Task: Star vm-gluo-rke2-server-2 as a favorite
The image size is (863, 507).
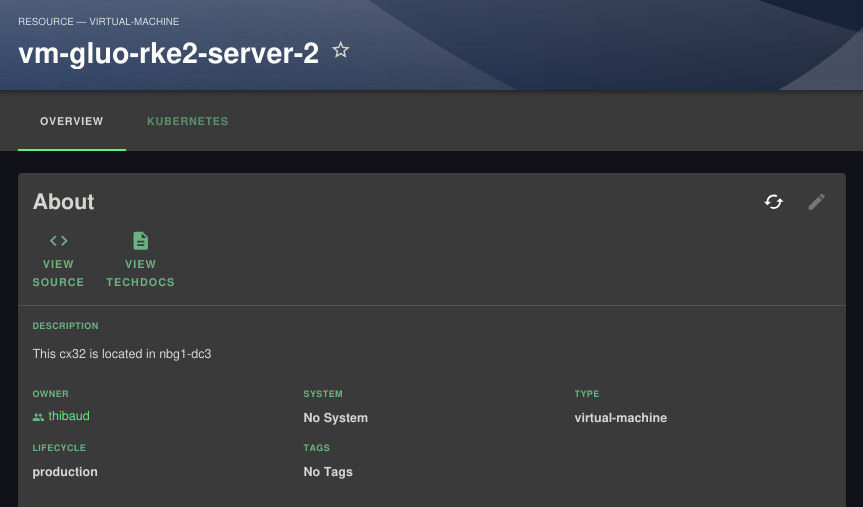Action: pyautogui.click(x=341, y=51)
